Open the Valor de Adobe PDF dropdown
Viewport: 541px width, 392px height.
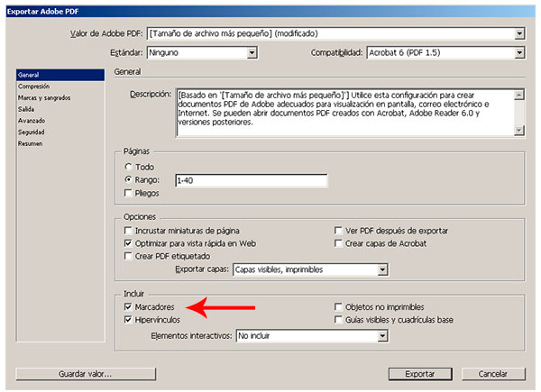click(335, 33)
